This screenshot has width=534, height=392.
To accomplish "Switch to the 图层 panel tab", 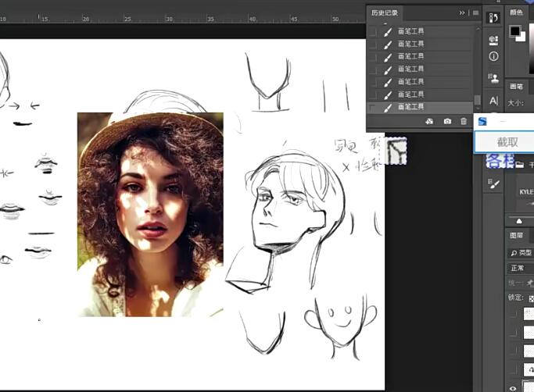I will coord(517,234).
